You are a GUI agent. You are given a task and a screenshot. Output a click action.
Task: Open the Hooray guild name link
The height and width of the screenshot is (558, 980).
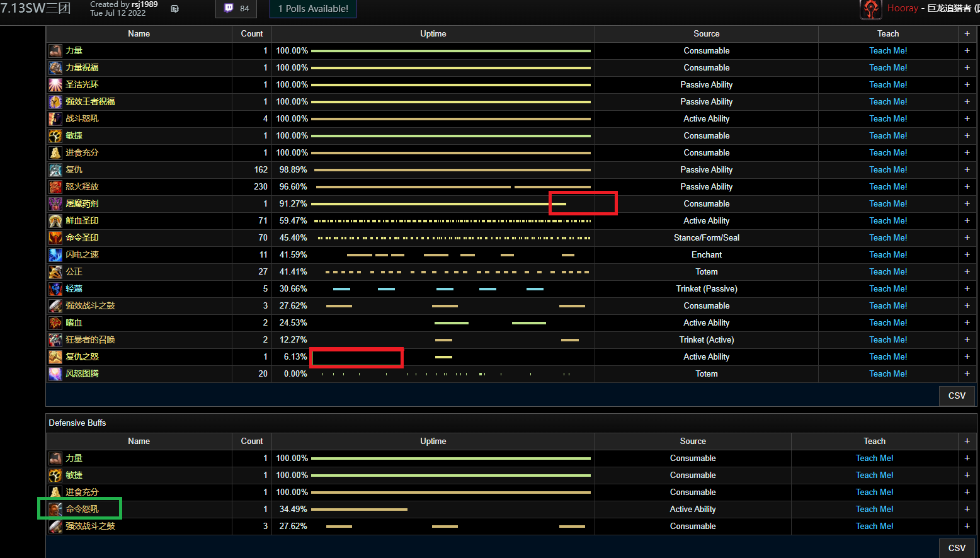903,8
